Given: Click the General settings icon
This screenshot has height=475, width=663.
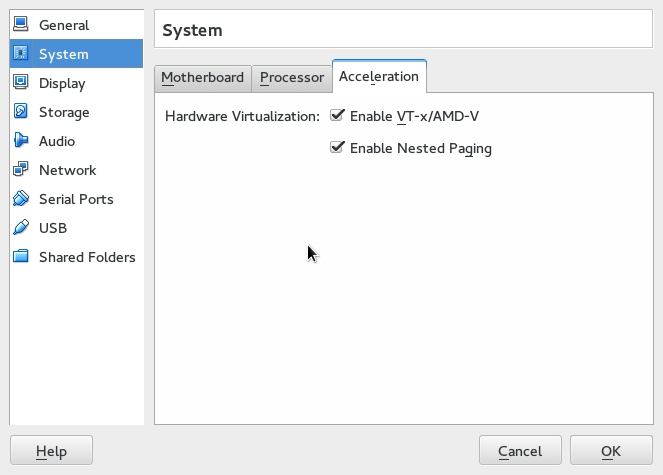Looking at the screenshot, I should click(x=21, y=25).
